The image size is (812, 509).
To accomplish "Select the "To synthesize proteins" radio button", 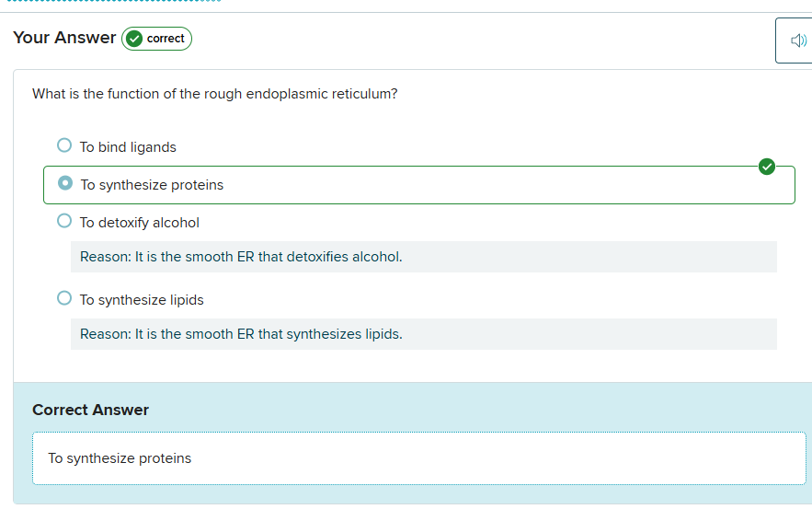I will tap(65, 183).
